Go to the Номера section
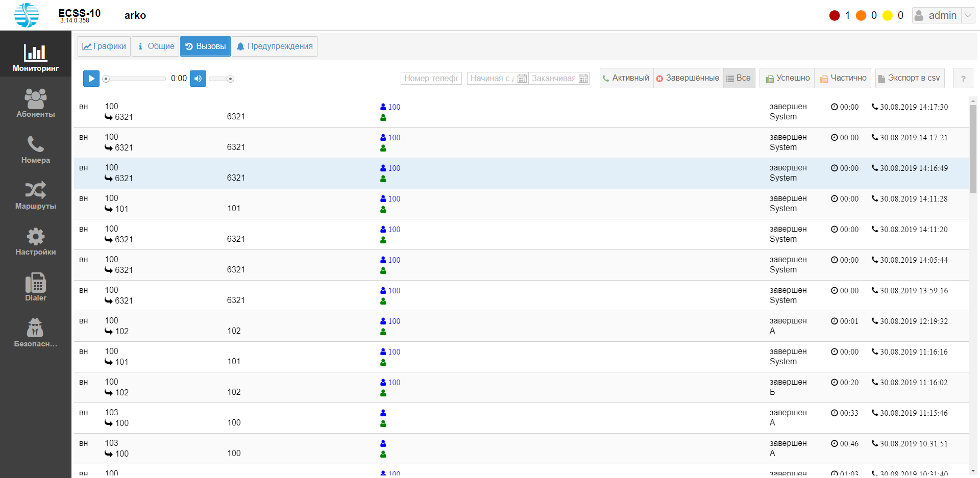980x478 pixels. (x=36, y=148)
